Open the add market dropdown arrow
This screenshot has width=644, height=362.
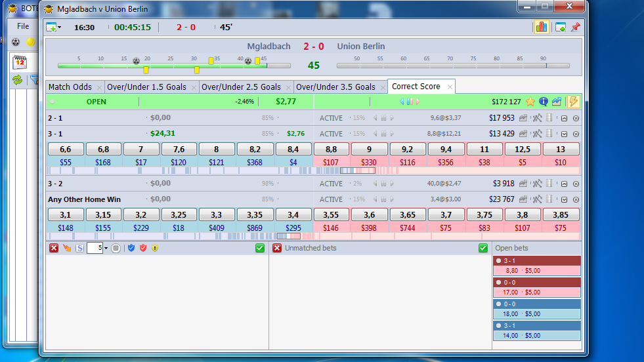pyautogui.click(x=60, y=28)
